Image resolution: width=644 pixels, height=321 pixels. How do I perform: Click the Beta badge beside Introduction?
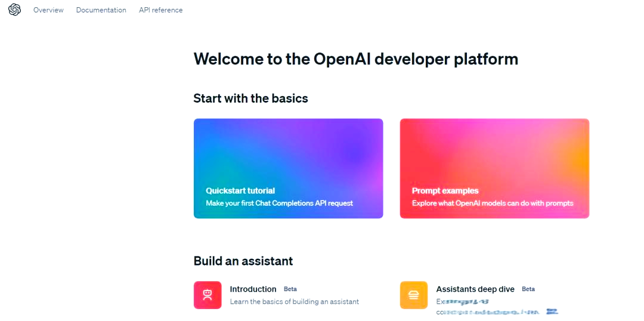pyautogui.click(x=290, y=289)
